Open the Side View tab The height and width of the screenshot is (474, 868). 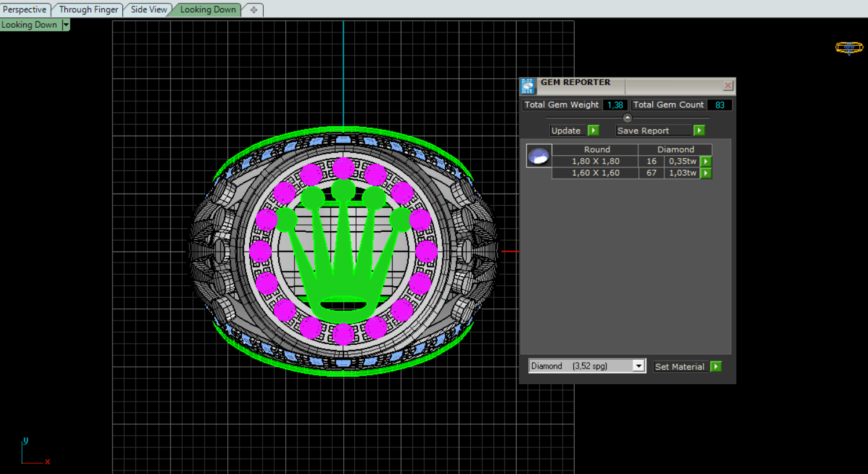tap(148, 10)
